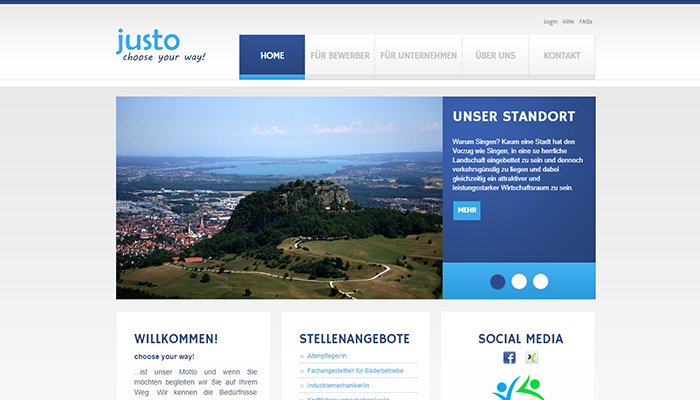Select the first slider dot
Image resolution: width=700 pixels, height=400 pixels.
click(x=498, y=282)
